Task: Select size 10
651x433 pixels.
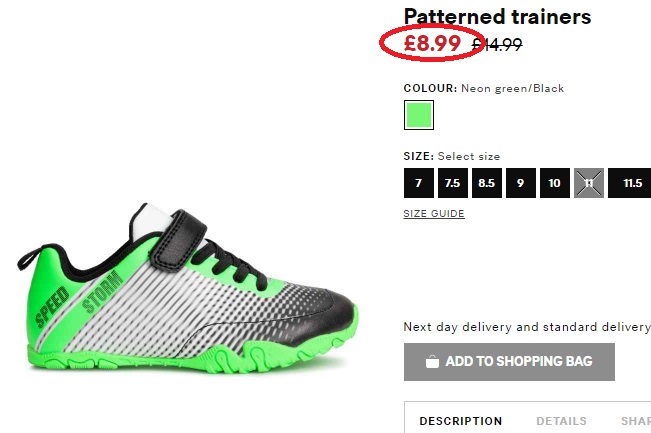Action: click(x=555, y=183)
